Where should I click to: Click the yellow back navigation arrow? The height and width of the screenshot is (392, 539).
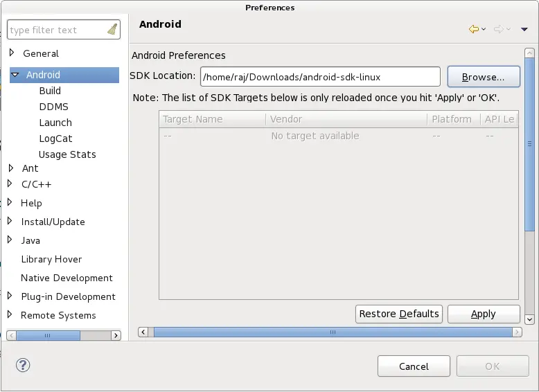click(x=474, y=29)
